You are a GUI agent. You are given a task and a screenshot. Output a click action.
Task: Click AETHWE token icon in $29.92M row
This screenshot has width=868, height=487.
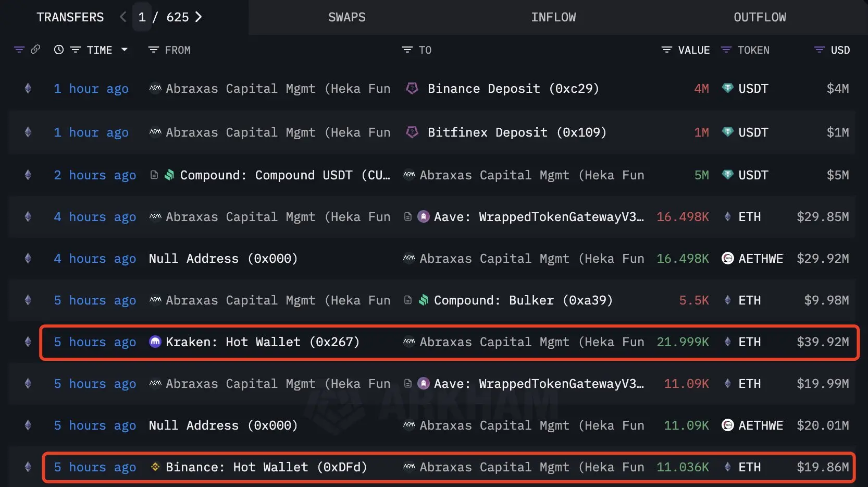(728, 258)
